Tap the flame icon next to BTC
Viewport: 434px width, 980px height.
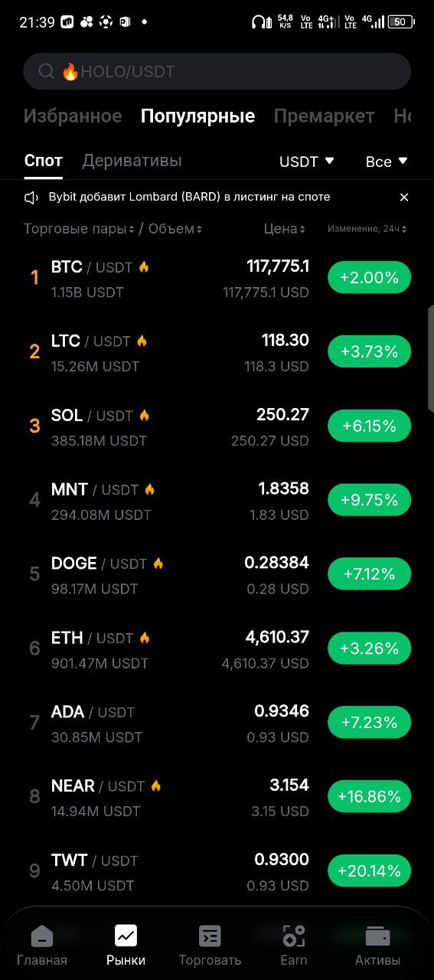coord(144,267)
